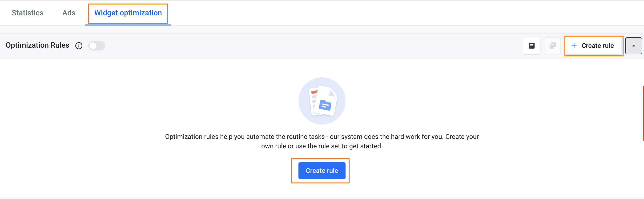Click the documents illustration in the empty state
The image size is (644, 199).
322,101
